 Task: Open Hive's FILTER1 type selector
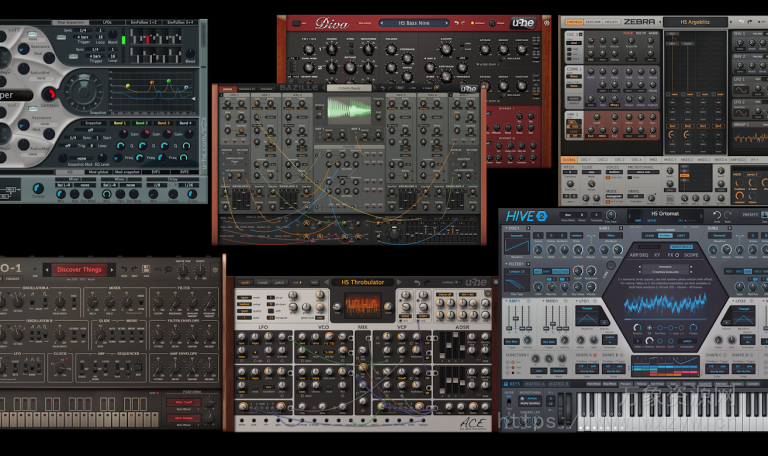click(516, 282)
